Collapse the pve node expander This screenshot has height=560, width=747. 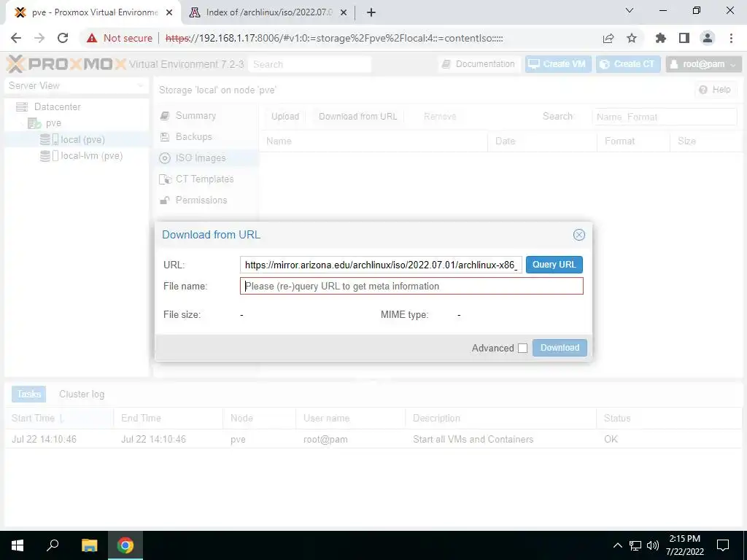click(21, 123)
